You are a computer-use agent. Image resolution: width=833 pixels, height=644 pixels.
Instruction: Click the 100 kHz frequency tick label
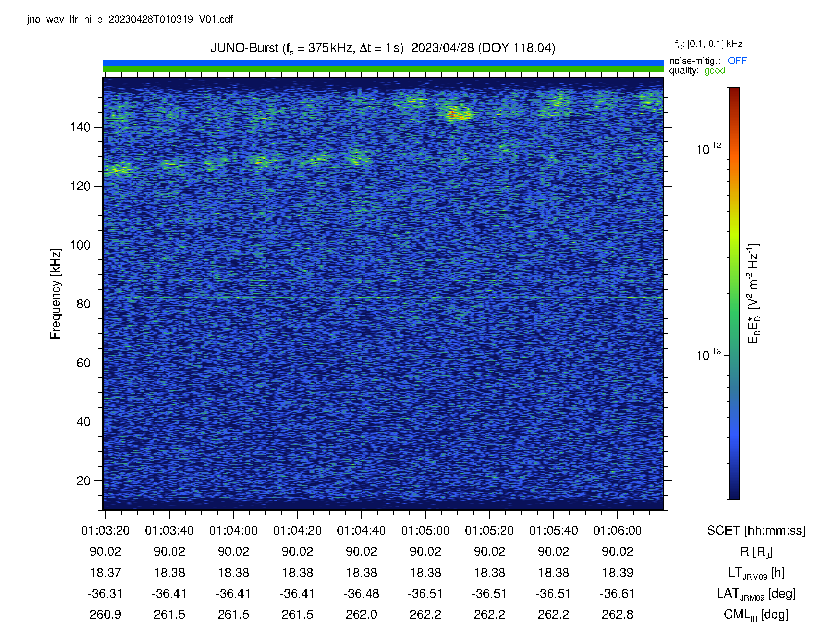(80, 245)
